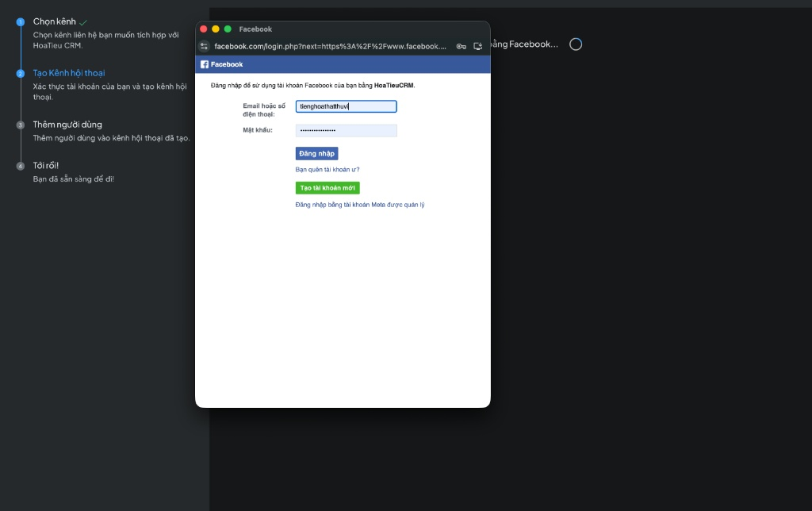Open the saved passwords key icon
The width and height of the screenshot is (812, 511).
pos(461,47)
